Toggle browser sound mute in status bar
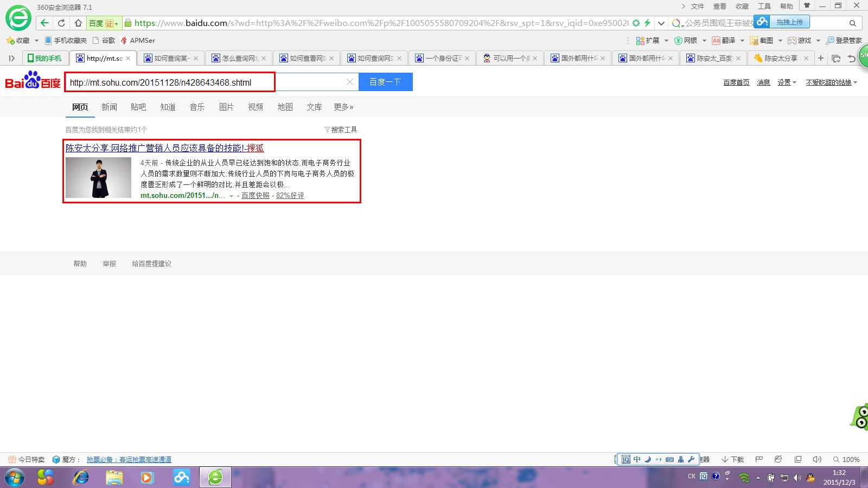Image resolution: width=868 pixels, height=488 pixels. (x=817, y=459)
